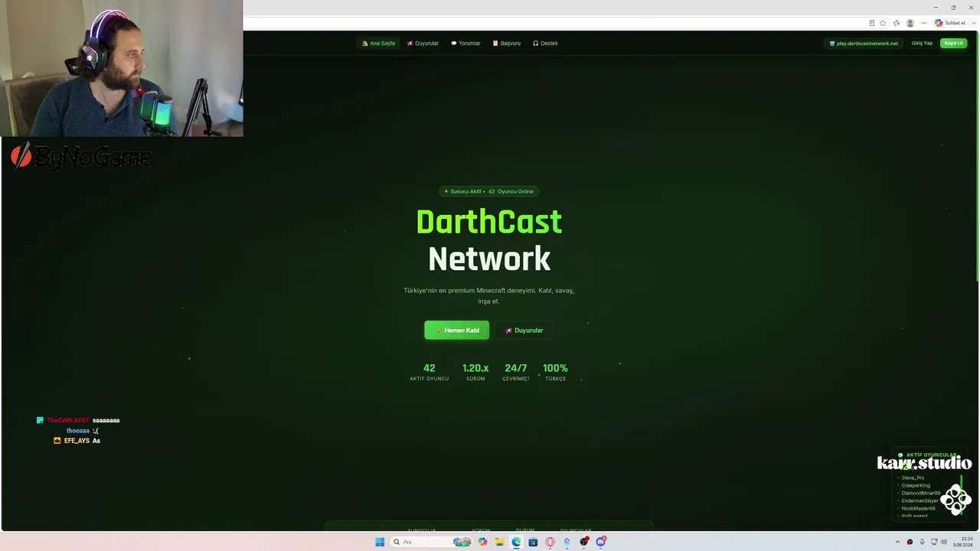Screen dimensions: 980x551
Task: Copy server address play.darthcastnetwork.net
Action: click(x=864, y=44)
